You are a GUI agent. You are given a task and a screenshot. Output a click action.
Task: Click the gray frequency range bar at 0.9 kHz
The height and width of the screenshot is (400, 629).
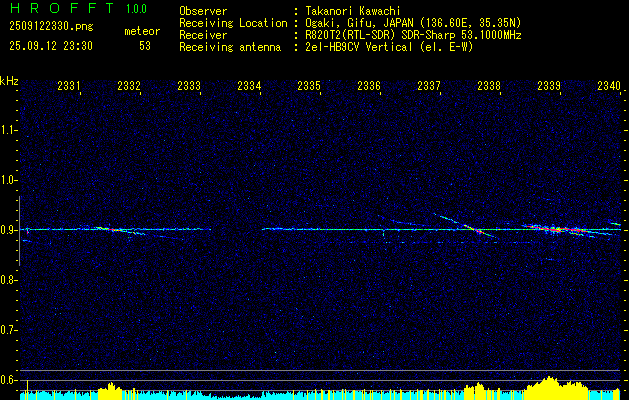tap(19, 231)
